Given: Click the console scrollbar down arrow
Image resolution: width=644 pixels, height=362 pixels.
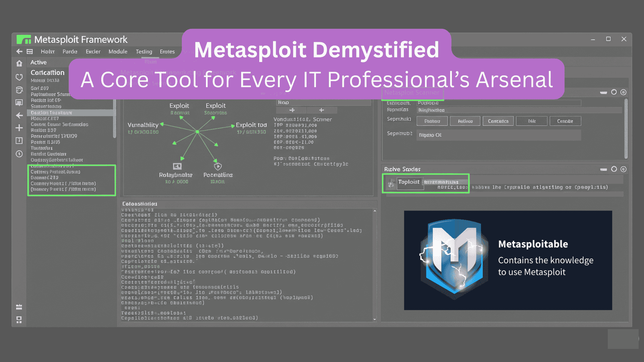Looking at the screenshot, I should point(375,319).
